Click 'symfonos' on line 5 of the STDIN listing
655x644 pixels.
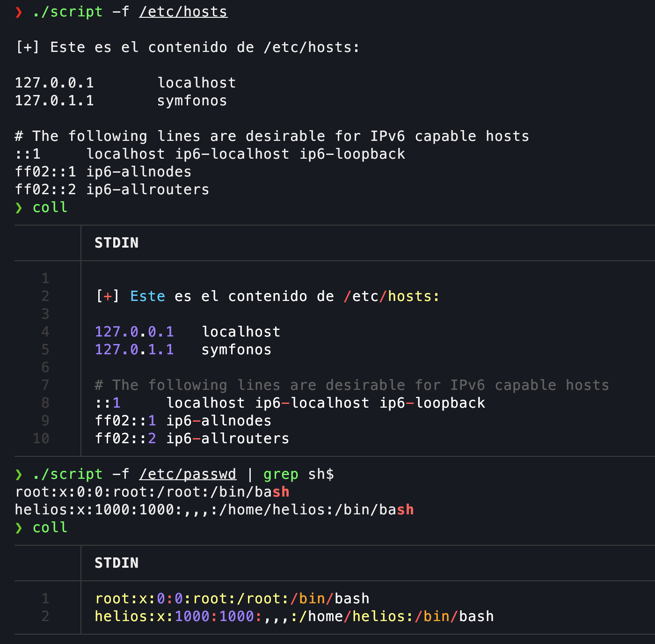[x=236, y=350]
